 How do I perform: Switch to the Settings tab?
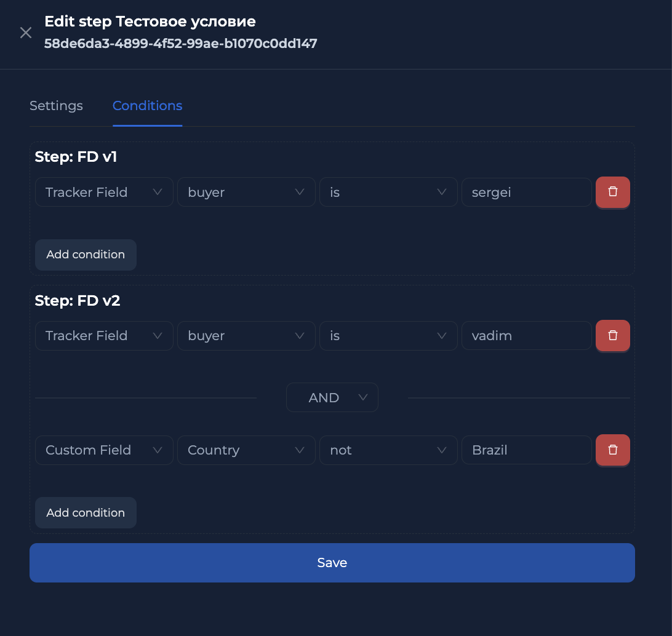pos(56,106)
